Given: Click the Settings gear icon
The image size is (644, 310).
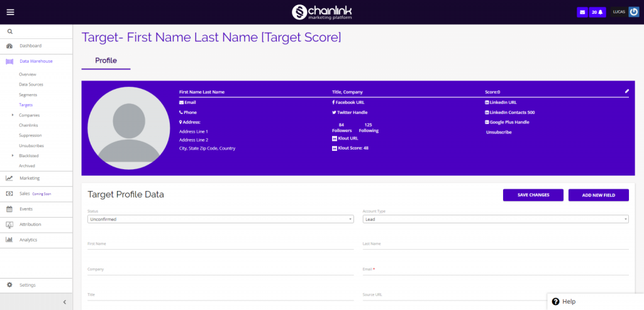Looking at the screenshot, I should [10, 285].
